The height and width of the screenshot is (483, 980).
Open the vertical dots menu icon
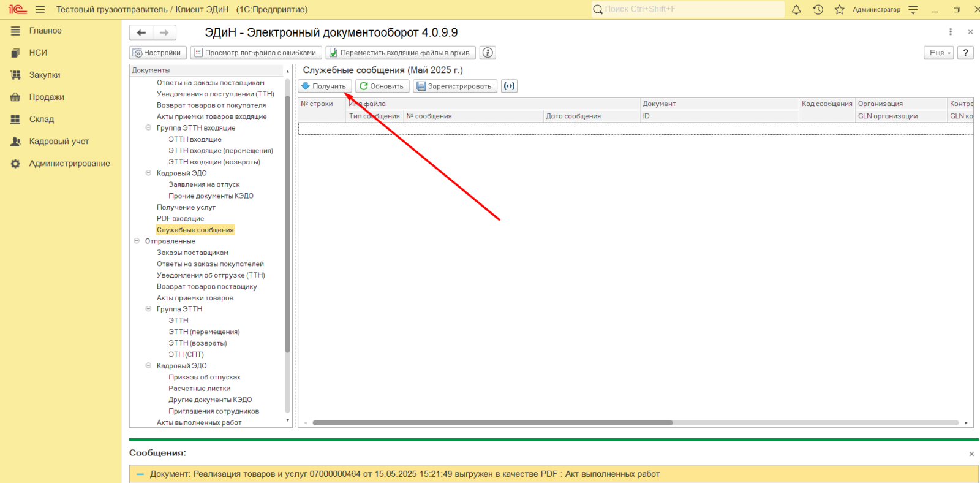point(951,32)
